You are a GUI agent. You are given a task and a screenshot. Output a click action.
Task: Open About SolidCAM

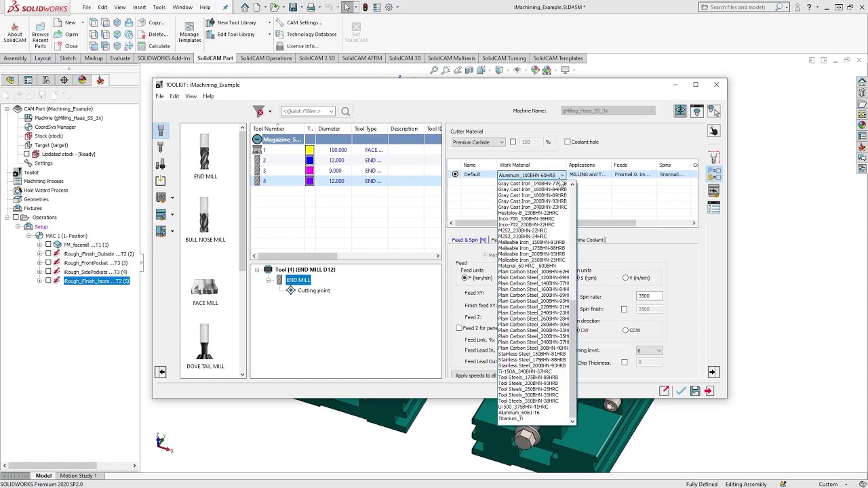pyautogui.click(x=14, y=33)
